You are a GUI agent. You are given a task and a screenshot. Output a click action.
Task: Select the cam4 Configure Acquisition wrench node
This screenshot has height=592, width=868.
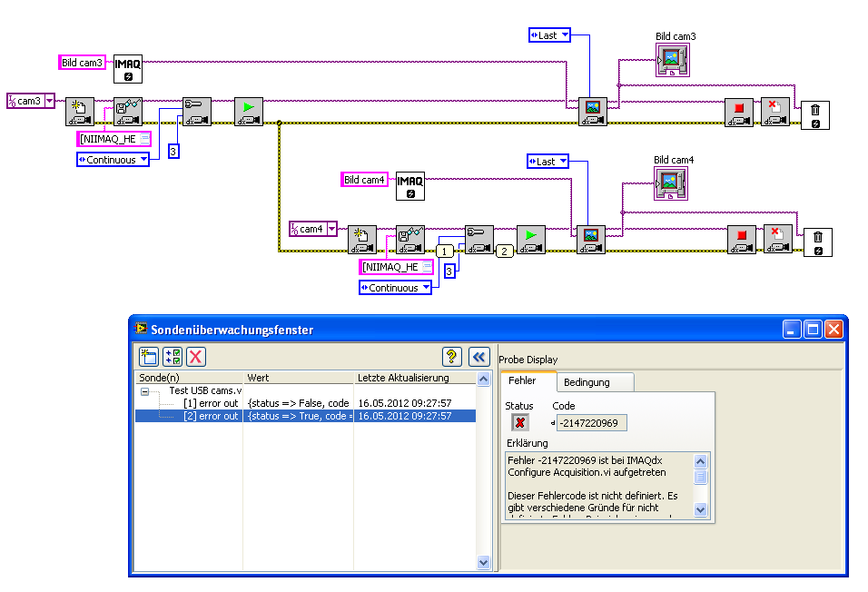[478, 240]
